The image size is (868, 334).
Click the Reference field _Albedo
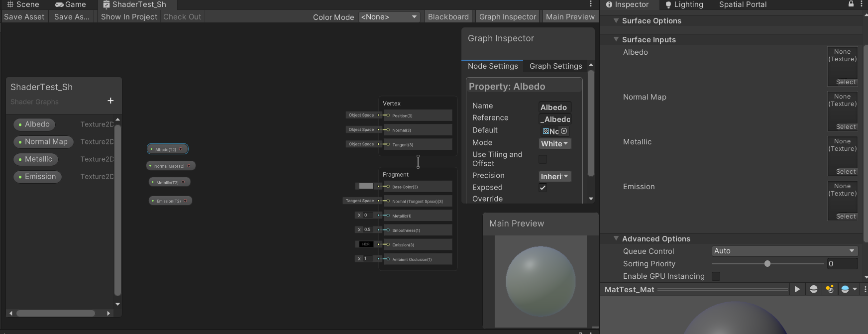(555, 119)
